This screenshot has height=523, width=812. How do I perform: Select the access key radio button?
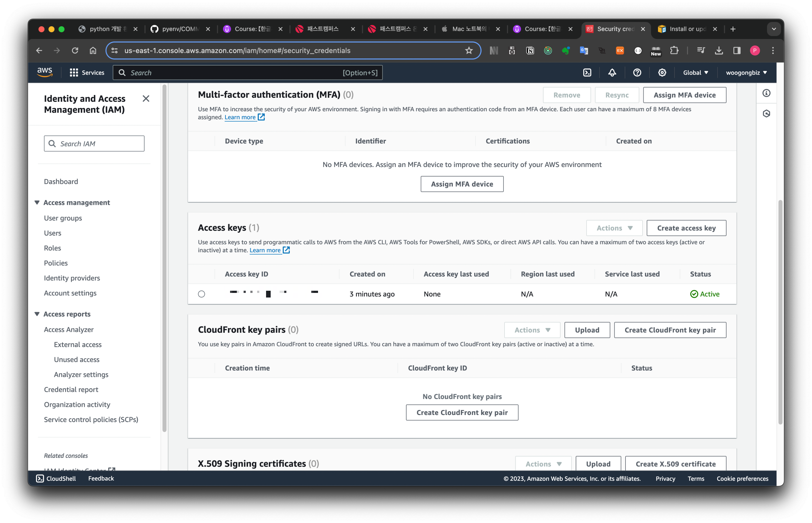coord(202,294)
